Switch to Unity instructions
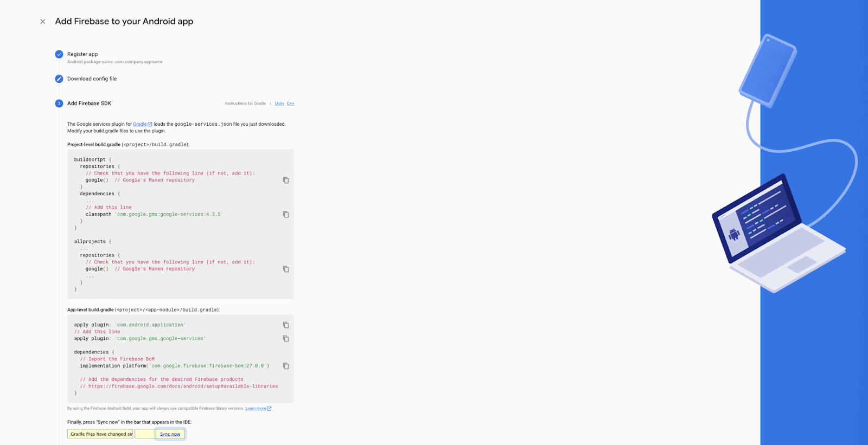The image size is (868, 445). pyautogui.click(x=279, y=104)
